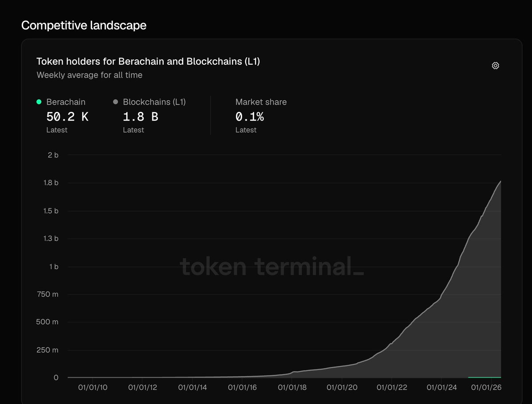
Task: Click the latest point of the gray area line
Action: pos(501,181)
